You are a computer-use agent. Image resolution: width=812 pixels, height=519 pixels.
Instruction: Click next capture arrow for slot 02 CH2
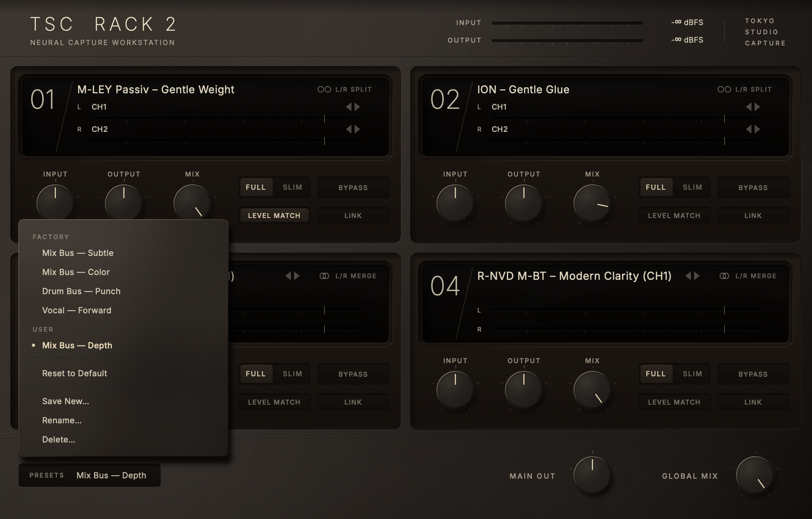coord(757,129)
